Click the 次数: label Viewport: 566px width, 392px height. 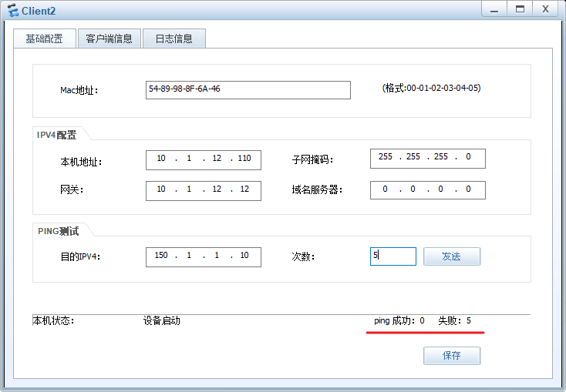pos(303,256)
